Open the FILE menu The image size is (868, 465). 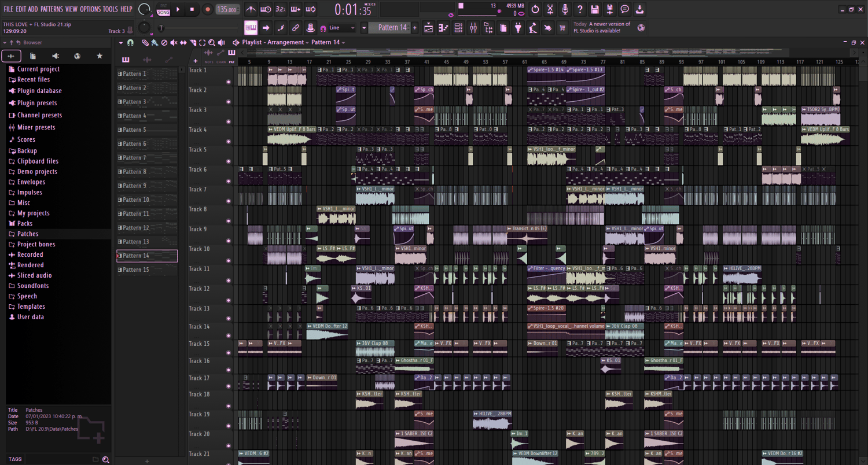point(9,9)
